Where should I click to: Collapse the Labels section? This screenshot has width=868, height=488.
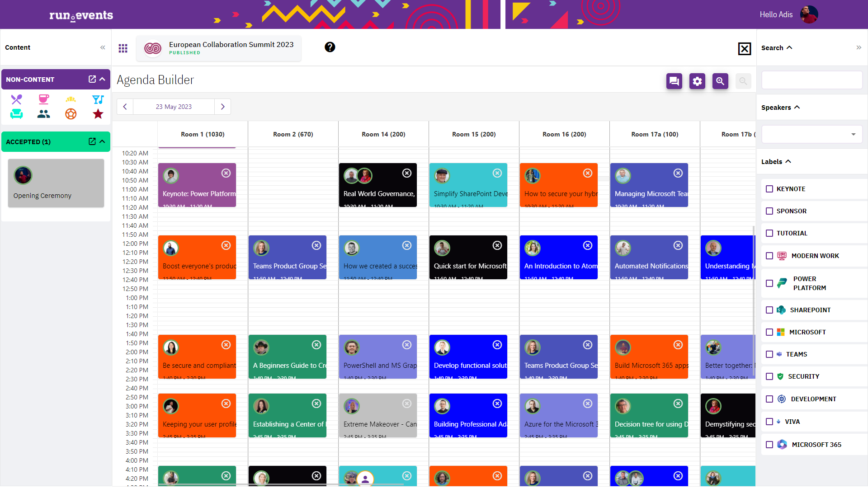[x=788, y=161]
